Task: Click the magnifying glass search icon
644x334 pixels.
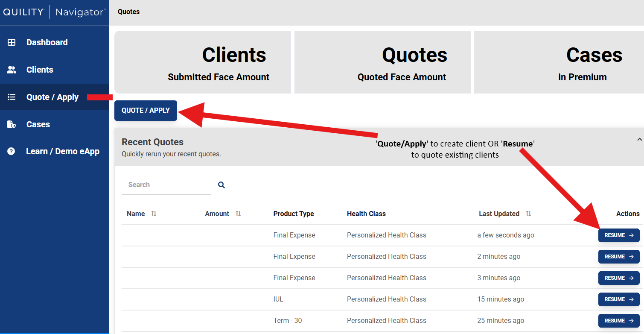Action: 221,185
